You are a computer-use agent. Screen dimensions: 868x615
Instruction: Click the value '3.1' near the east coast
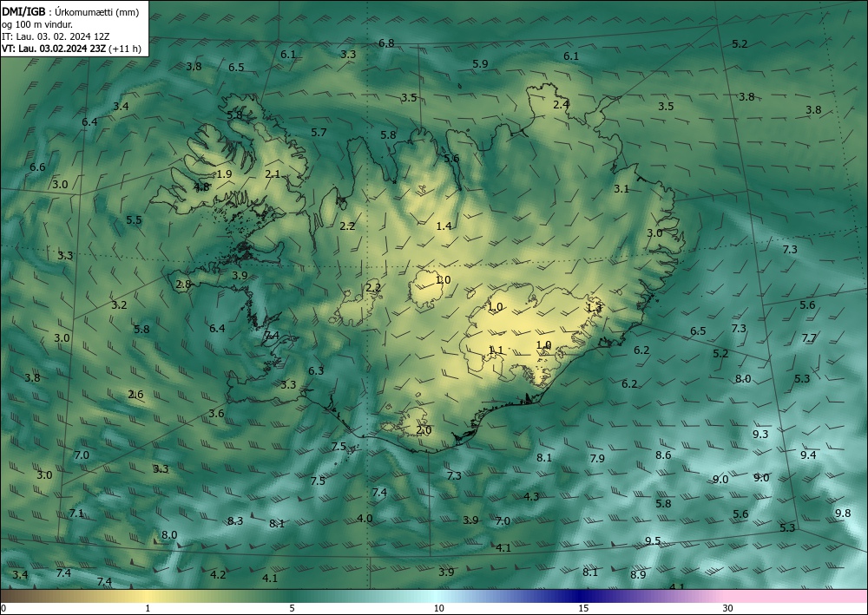click(x=621, y=188)
